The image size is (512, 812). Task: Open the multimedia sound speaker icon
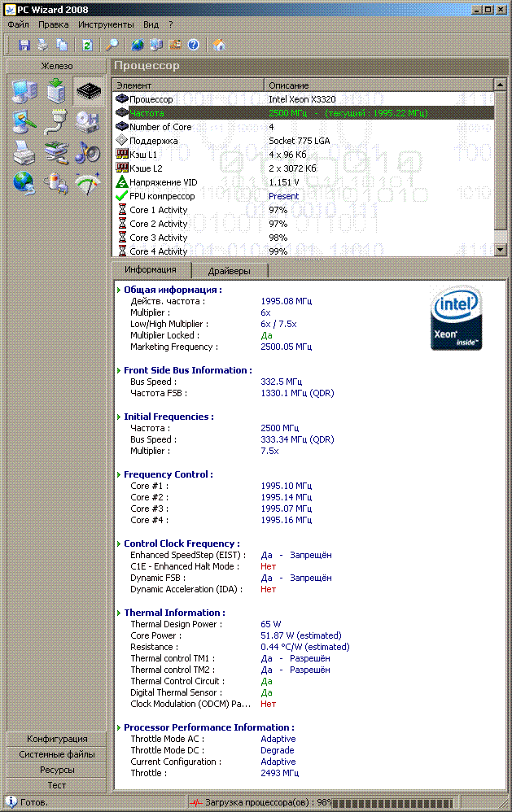[x=88, y=152]
